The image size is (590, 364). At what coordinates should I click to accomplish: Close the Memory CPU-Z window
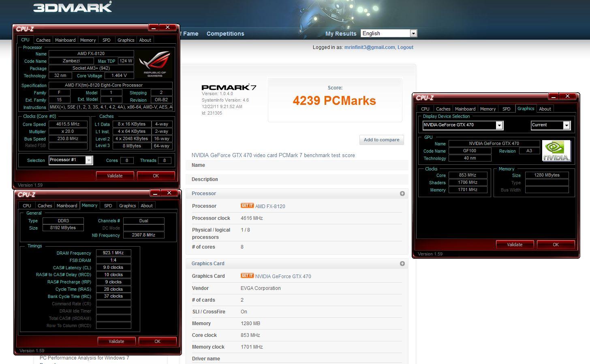coord(169,193)
